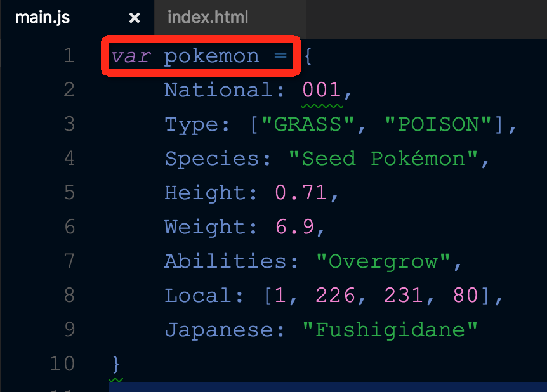Click the value 0.71
The width and height of the screenshot is (547, 392).
pos(301,192)
